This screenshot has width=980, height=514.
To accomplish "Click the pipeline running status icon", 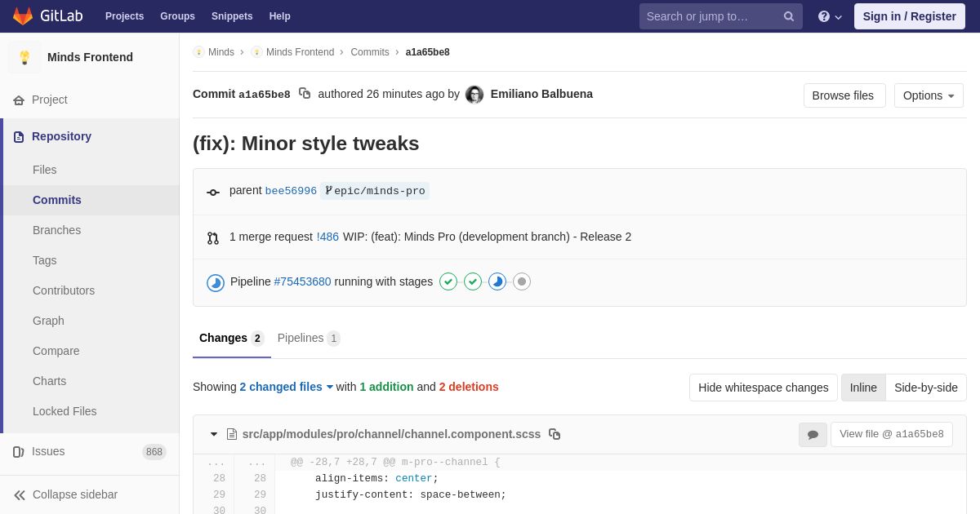I will pos(216,282).
